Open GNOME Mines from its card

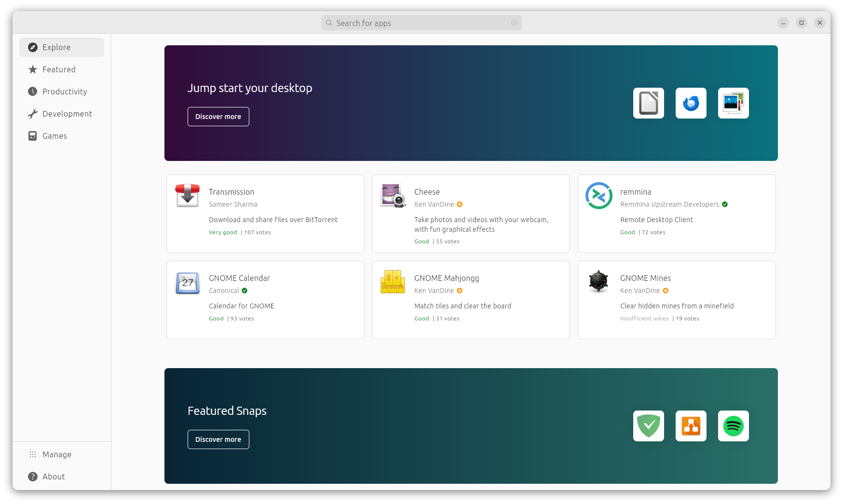click(x=676, y=300)
